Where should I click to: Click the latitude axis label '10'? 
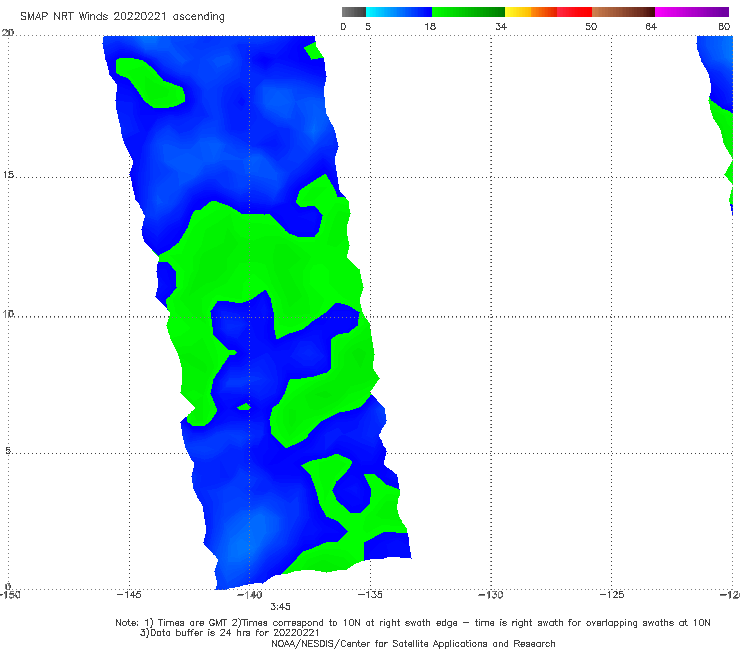[x=8, y=313]
